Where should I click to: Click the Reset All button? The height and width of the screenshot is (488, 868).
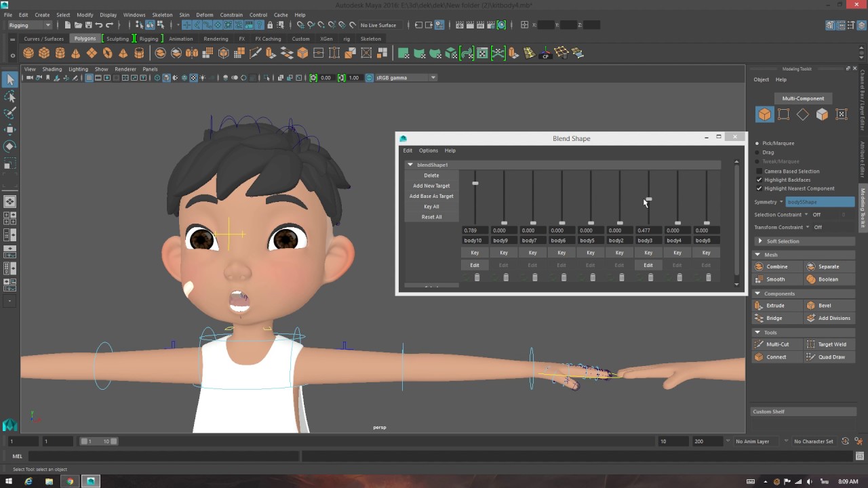[431, 217]
